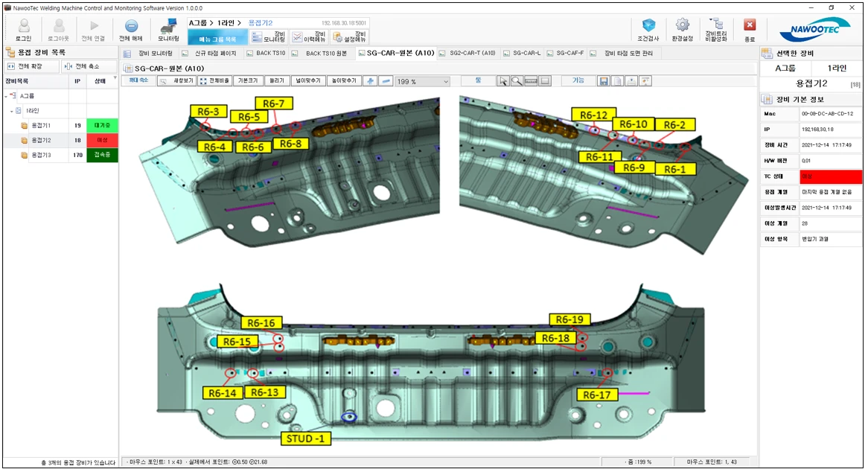This screenshot has width=868, height=469.
Task: Click 전체비율 full ratio button
Action: pos(215,81)
